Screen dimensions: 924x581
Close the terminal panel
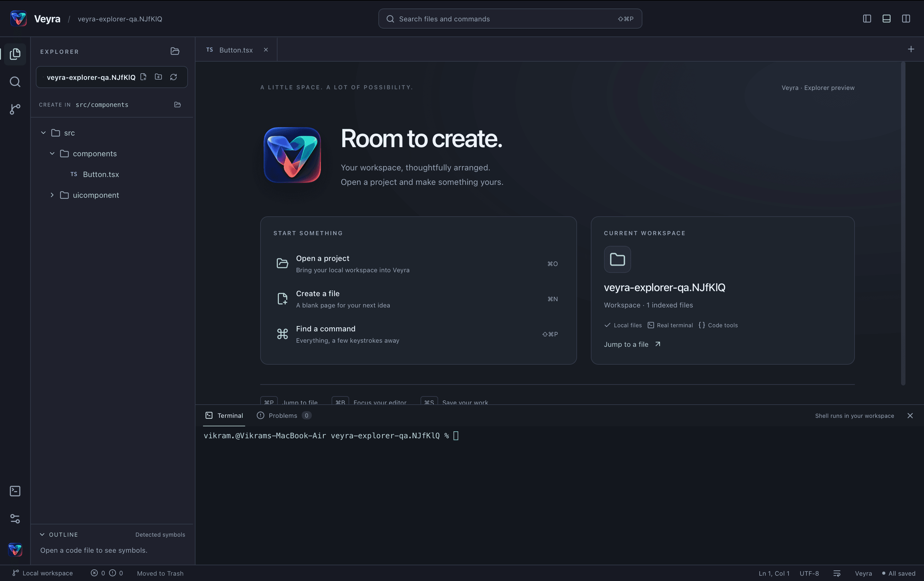(x=910, y=416)
